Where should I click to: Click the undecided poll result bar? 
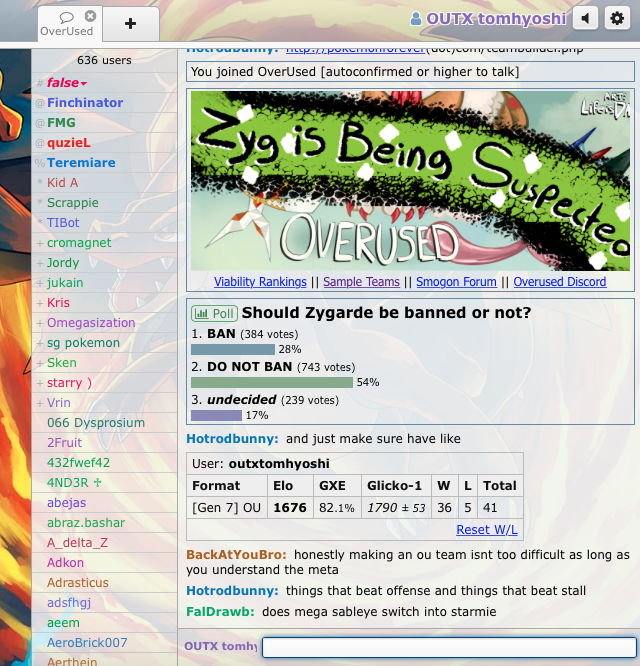click(216, 415)
